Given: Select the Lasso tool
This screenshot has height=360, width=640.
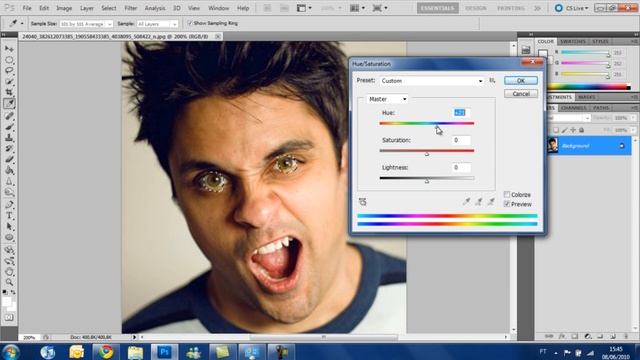Looking at the screenshot, I should click(x=9, y=71).
